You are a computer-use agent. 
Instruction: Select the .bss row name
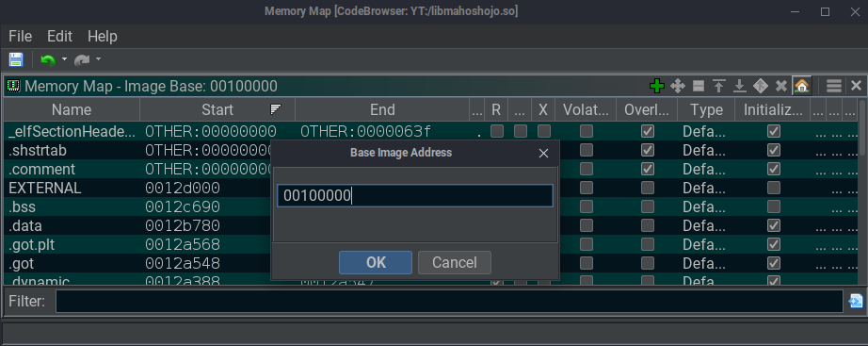(x=23, y=206)
